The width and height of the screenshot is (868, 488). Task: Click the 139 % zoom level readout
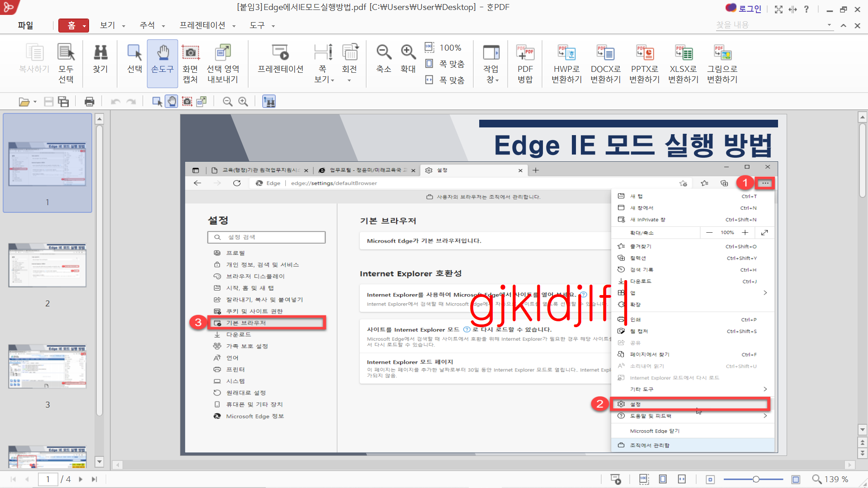tap(836, 479)
